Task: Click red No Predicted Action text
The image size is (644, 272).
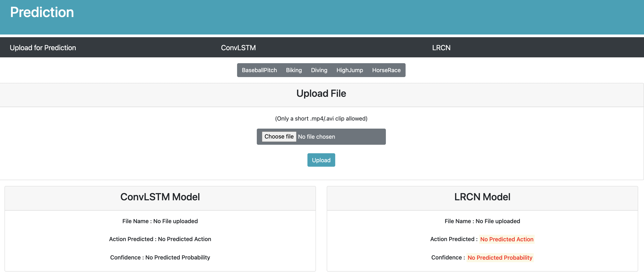Action: coord(506,239)
